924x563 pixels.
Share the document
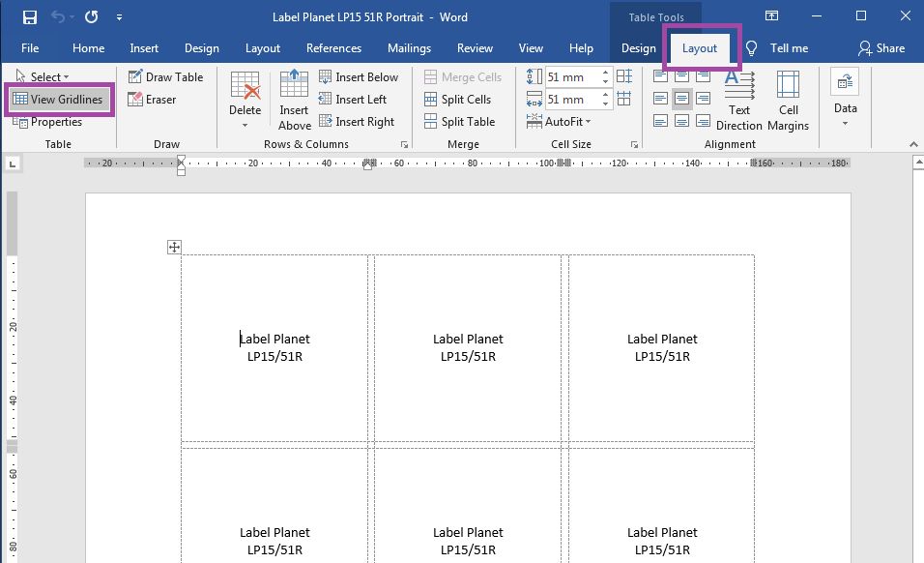click(881, 48)
